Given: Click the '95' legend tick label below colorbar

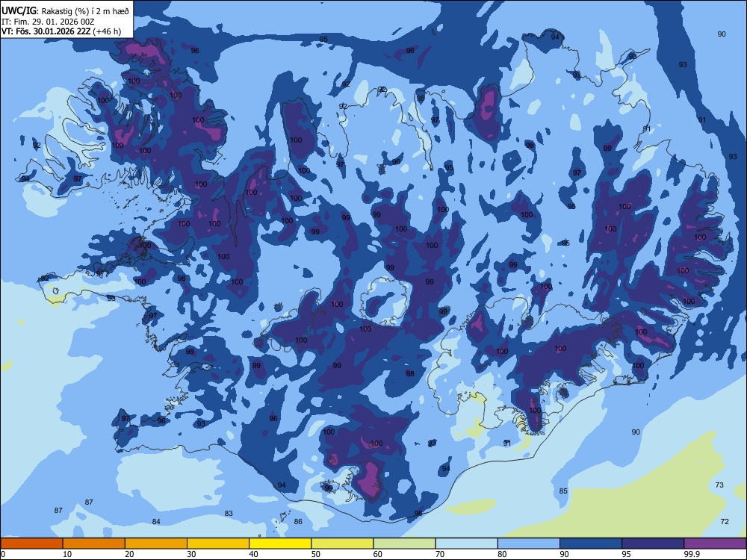Looking at the screenshot, I should point(627,554).
